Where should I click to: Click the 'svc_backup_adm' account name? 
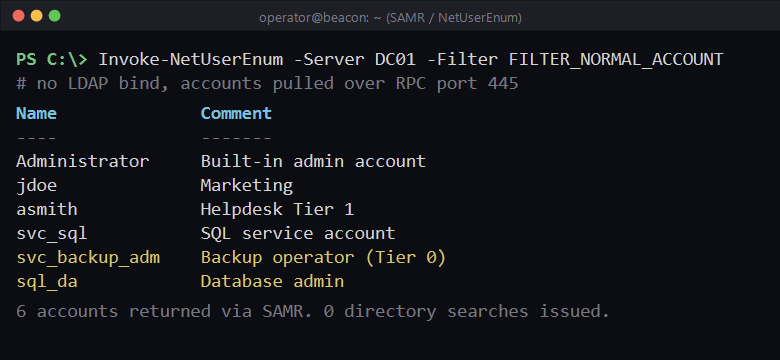click(88, 258)
